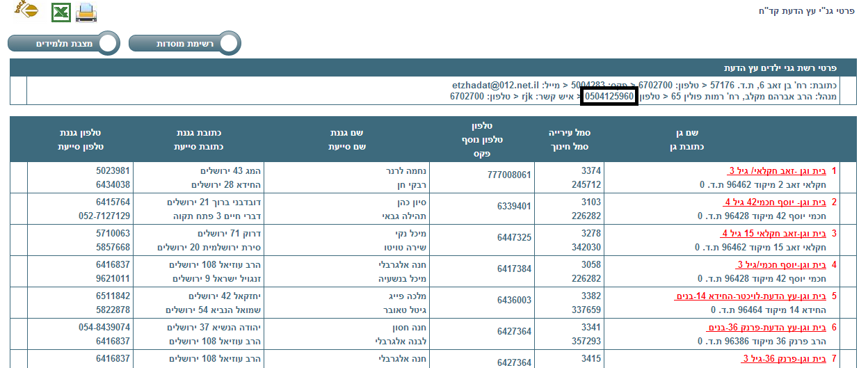Screen dimensions: 868x368
Task: Click the highlighted phone number 0504125960
Action: (x=609, y=96)
